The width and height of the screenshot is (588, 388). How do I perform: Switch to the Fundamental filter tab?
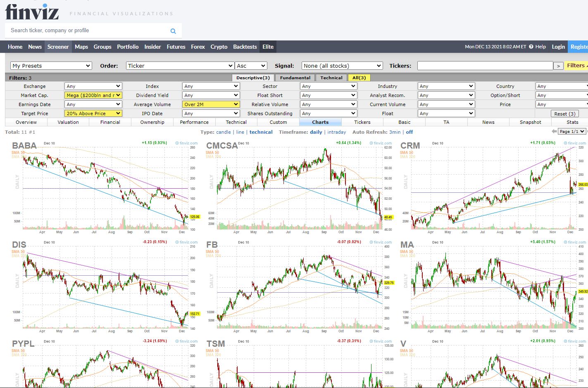pyautogui.click(x=295, y=78)
